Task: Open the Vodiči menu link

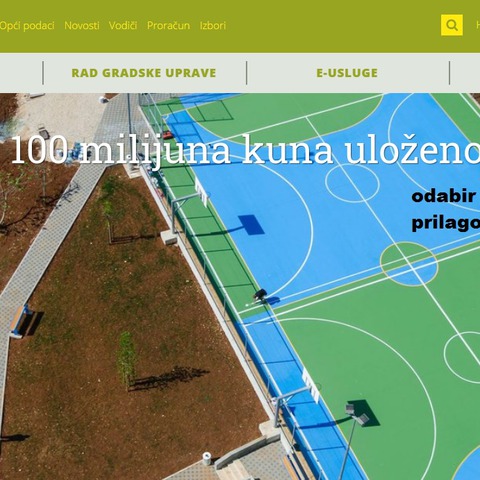Action: click(123, 26)
